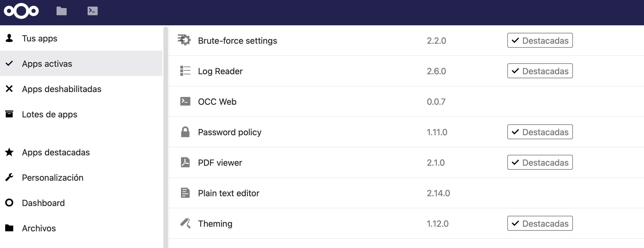Click the Theming paint roller icon
Image resolution: width=644 pixels, height=248 pixels.
coord(185,223)
